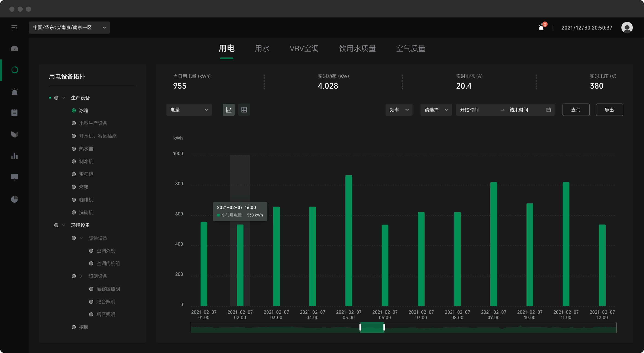Select the 热水器 device radio button
644x353 pixels.
[74, 149]
